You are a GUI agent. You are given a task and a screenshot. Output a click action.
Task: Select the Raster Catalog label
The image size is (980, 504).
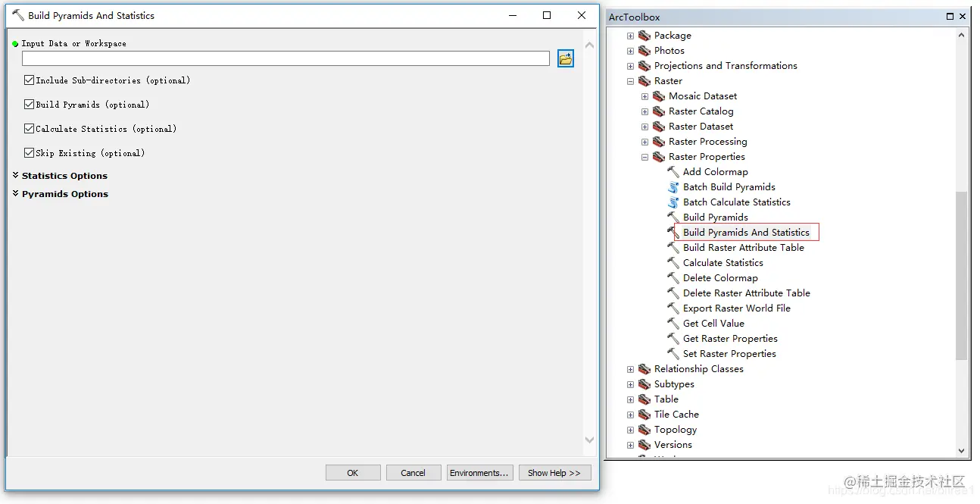701,111
